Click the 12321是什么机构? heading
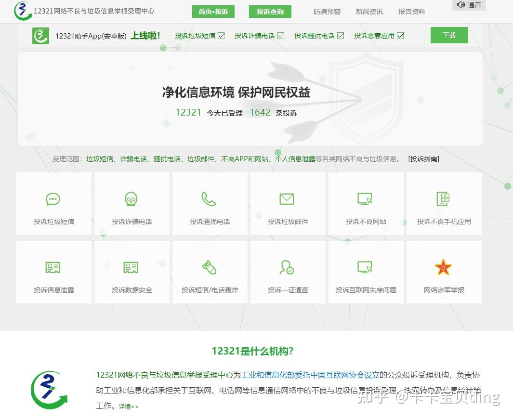This screenshot has width=513, height=420. [252, 351]
